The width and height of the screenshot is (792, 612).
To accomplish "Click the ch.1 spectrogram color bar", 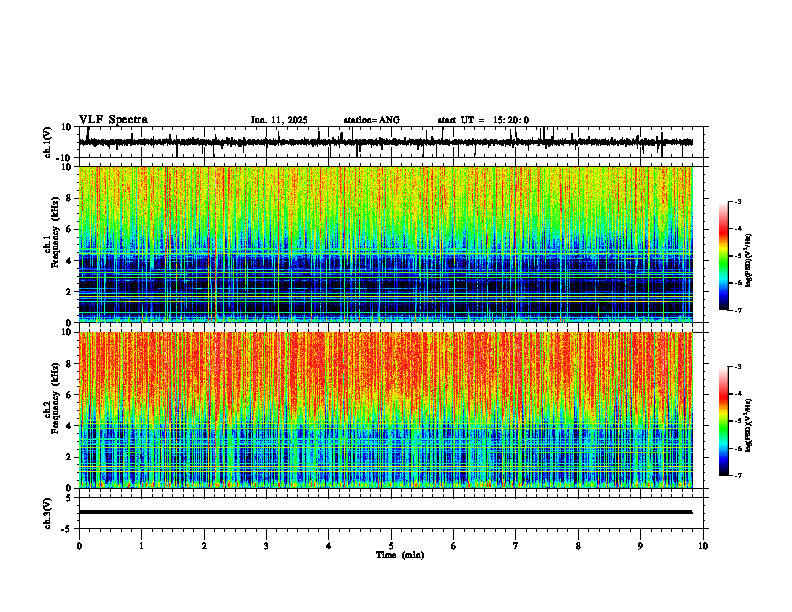I will (x=723, y=256).
